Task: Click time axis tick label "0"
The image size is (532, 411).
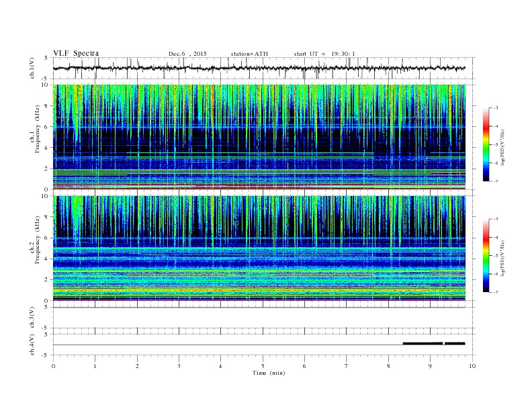Action: pyautogui.click(x=53, y=366)
